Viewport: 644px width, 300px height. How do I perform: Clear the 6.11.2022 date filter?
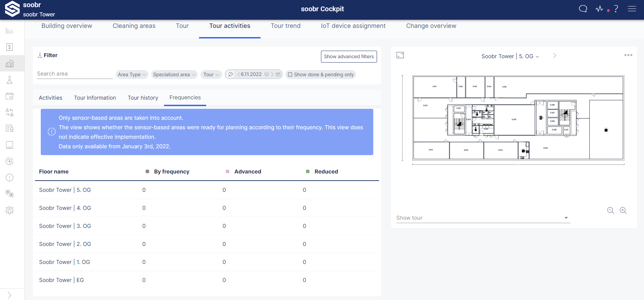point(267,74)
